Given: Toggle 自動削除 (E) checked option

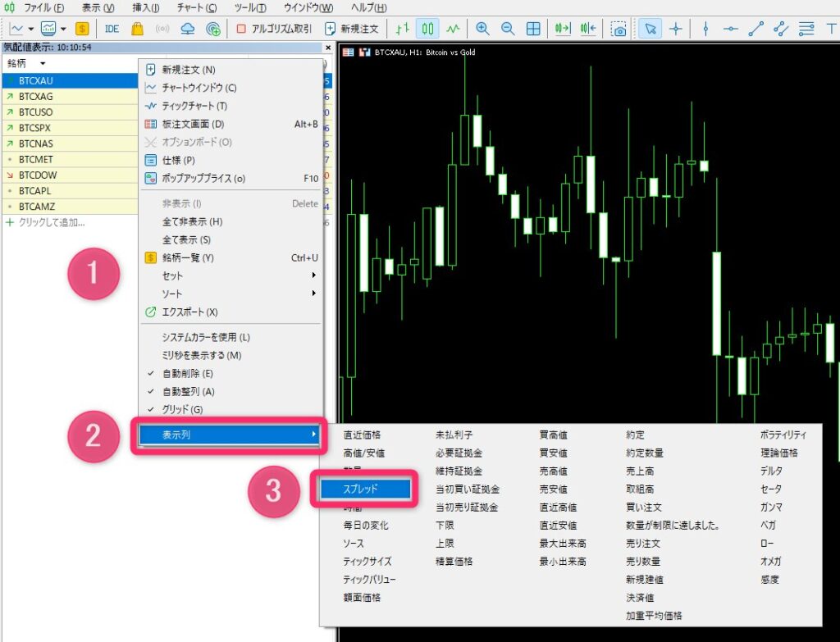Looking at the screenshot, I should (187, 373).
